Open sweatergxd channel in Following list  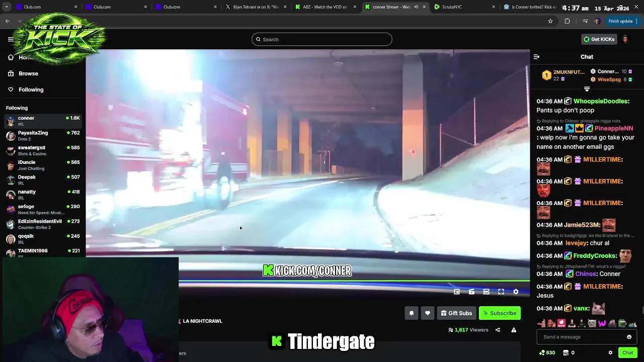pos(43,150)
